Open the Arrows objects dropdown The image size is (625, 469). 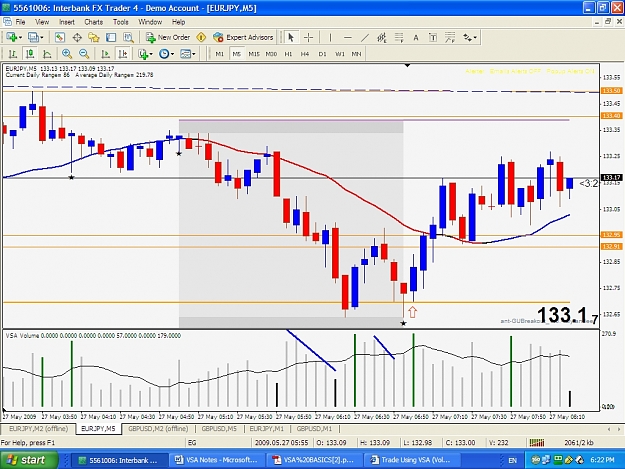470,37
